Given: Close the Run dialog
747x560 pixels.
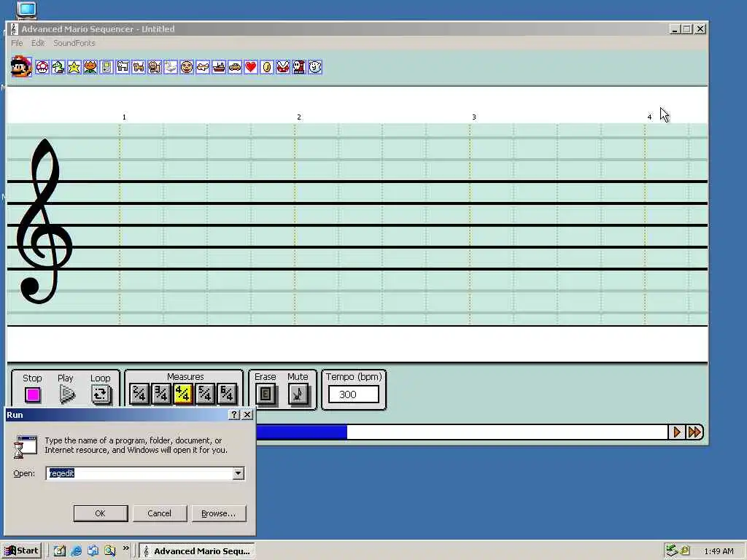Looking at the screenshot, I should click(247, 415).
